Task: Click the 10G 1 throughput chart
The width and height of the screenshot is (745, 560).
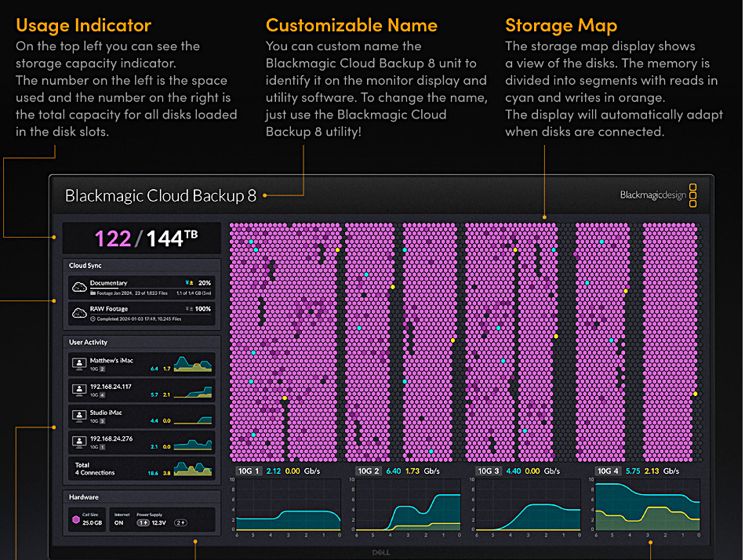Action: (x=289, y=505)
